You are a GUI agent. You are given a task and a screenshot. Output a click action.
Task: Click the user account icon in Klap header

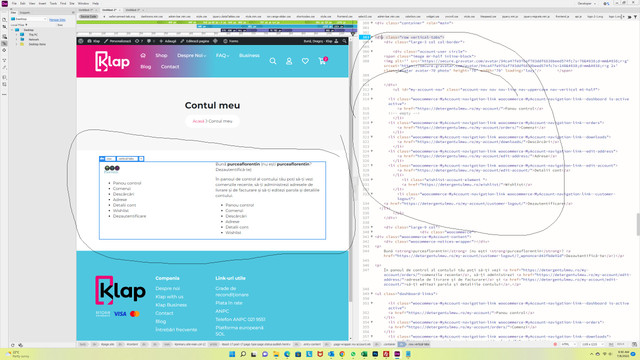coord(289,61)
